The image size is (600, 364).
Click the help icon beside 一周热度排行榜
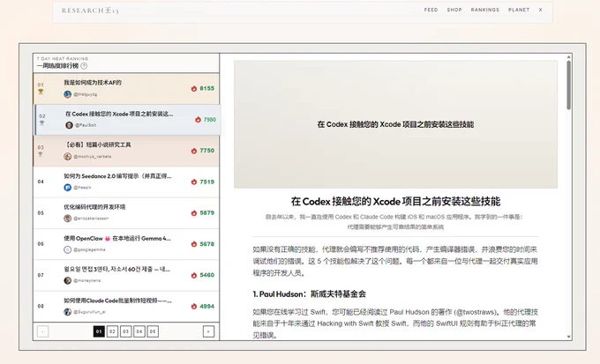pos(84,66)
